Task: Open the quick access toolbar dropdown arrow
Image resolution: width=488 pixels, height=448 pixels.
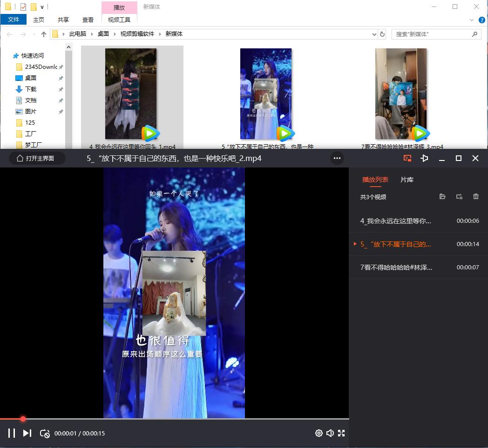Action: (42, 7)
